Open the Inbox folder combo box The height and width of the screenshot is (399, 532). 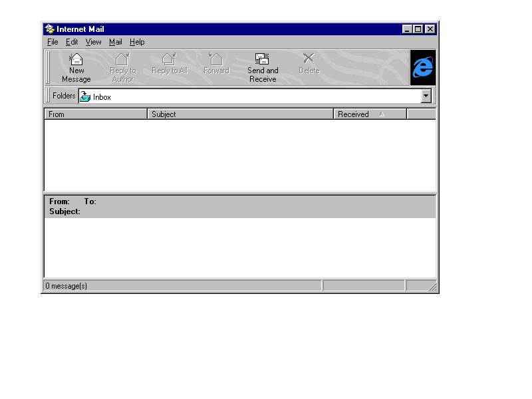[x=253, y=96]
